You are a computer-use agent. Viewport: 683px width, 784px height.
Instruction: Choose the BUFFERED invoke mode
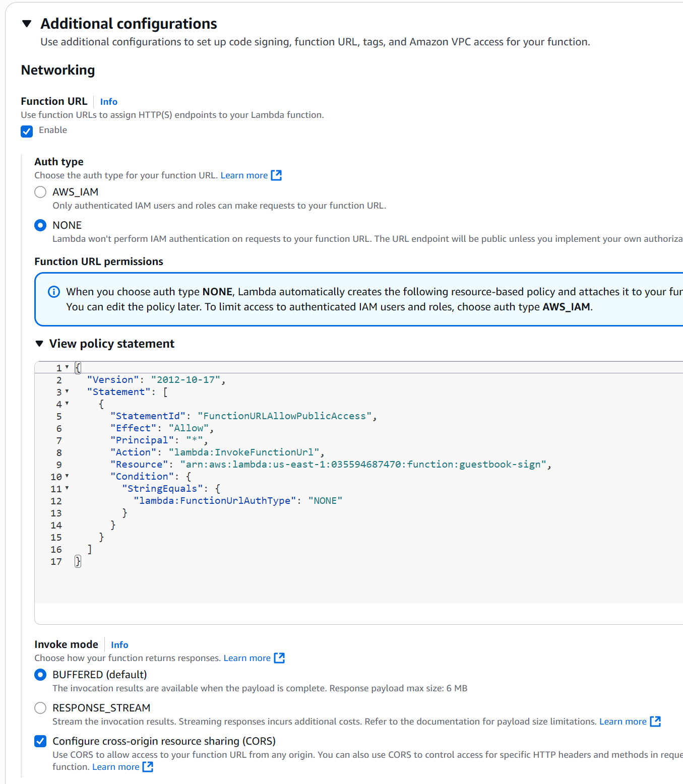(x=40, y=675)
